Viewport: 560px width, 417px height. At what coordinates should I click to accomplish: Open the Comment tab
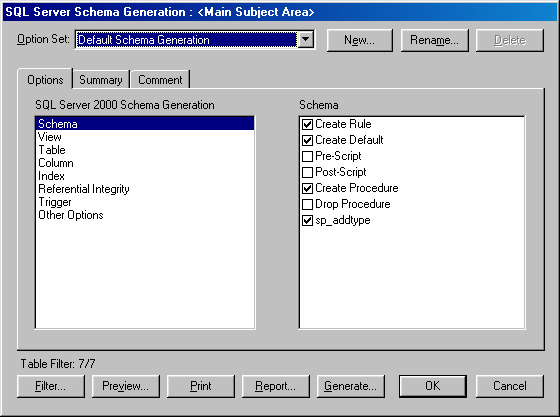pos(160,80)
